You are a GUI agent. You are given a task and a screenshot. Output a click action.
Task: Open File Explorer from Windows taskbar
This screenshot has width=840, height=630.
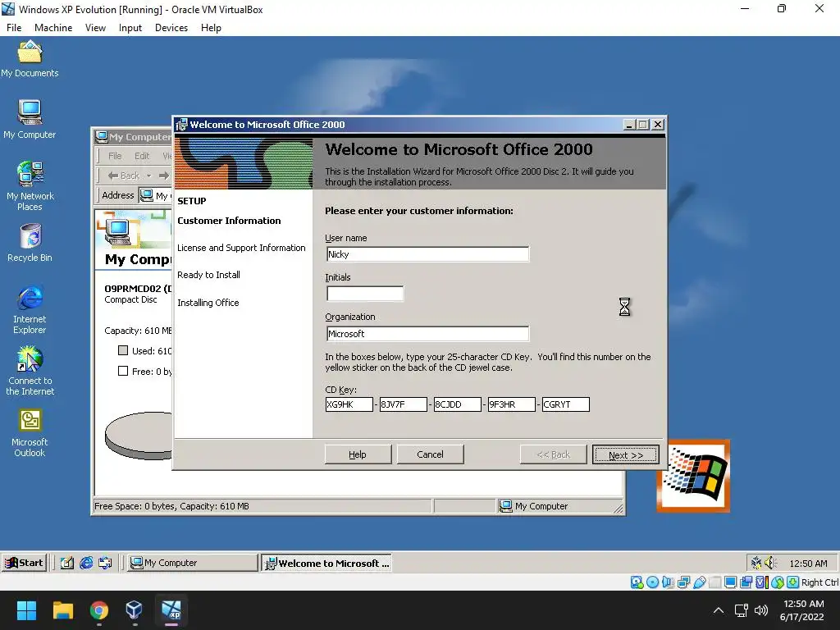pyautogui.click(x=62, y=610)
